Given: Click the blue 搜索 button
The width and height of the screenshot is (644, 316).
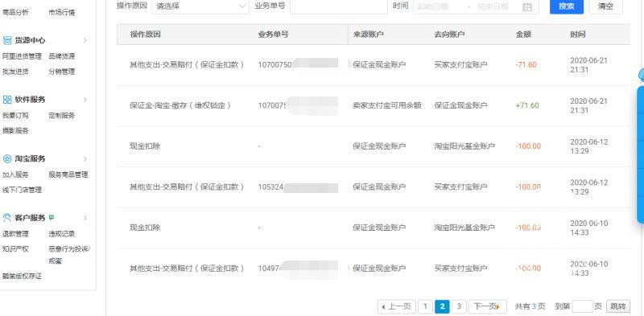Looking at the screenshot, I should [x=567, y=6].
